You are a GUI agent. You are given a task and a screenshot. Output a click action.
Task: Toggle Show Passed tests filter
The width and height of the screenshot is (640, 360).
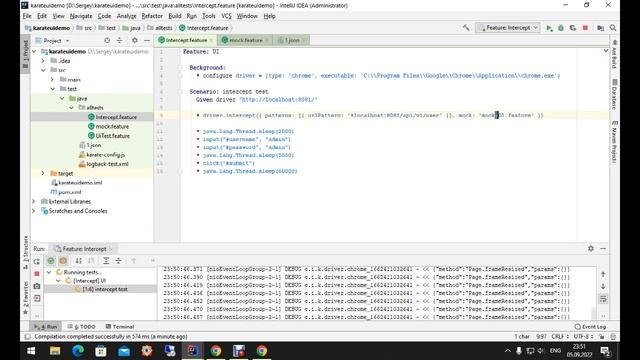coord(51,260)
